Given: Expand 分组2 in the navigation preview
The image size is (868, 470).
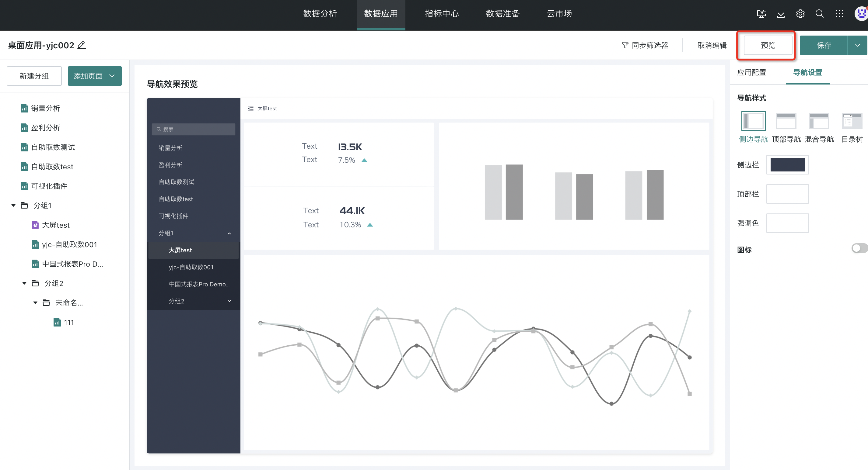Looking at the screenshot, I should pos(229,301).
